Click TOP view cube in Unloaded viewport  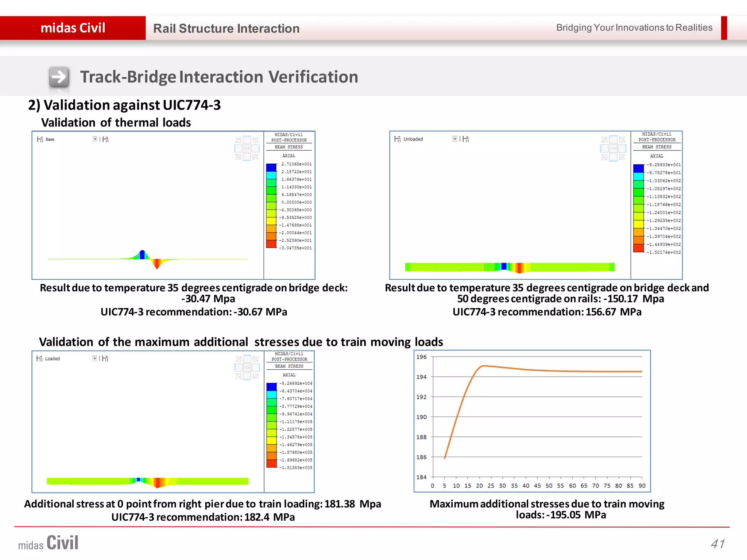(613, 148)
